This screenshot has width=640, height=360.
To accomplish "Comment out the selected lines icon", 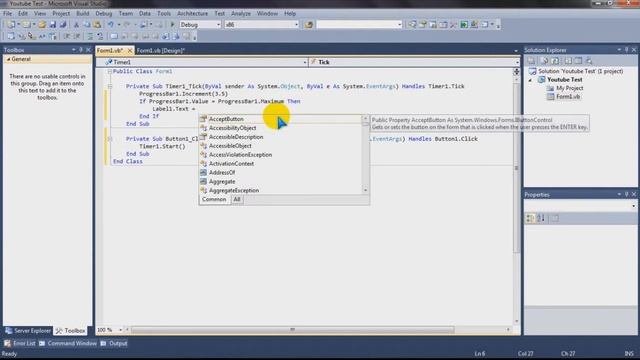I will [90, 36].
